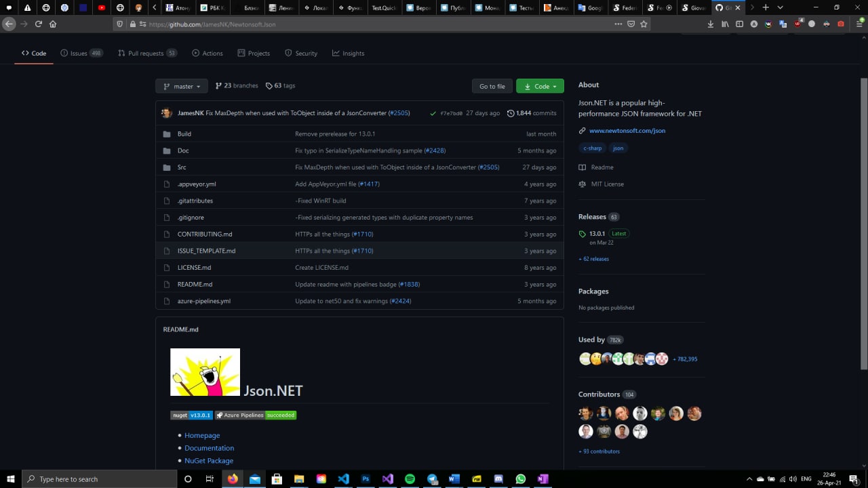Open the page actions three-dots menu
This screenshot has width=868, height=488.
pos(618,24)
